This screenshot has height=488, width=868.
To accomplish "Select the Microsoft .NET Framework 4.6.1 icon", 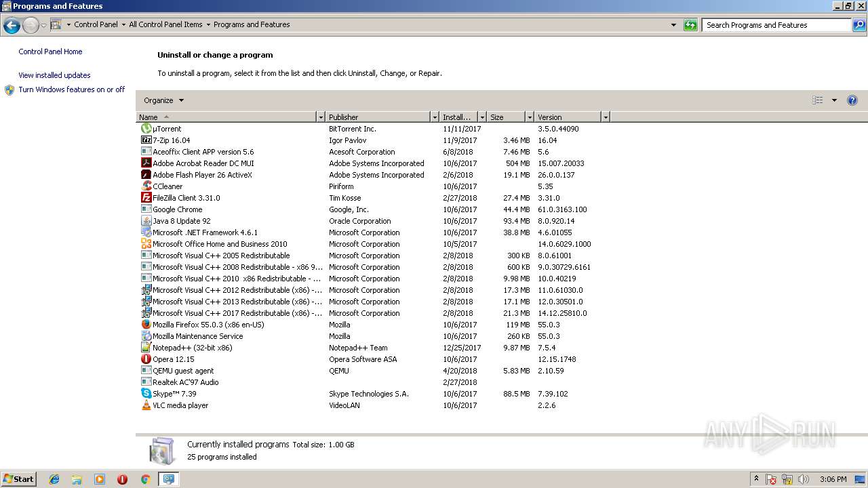I will click(146, 232).
